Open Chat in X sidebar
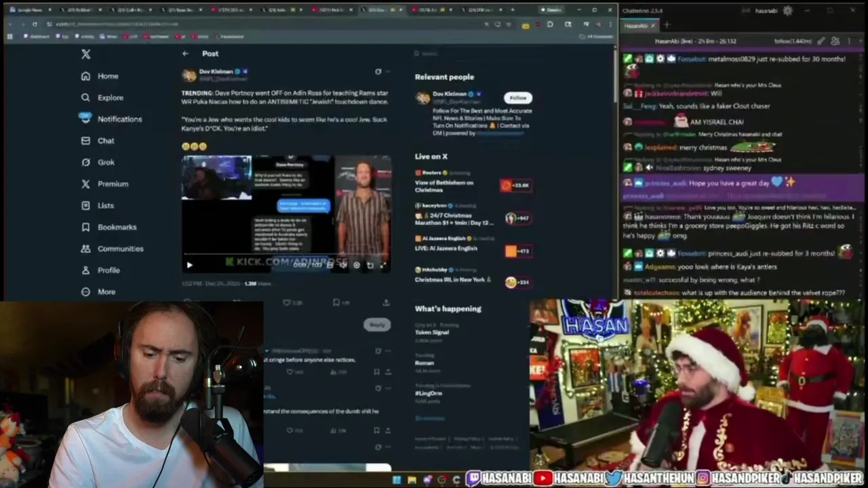 click(98, 140)
